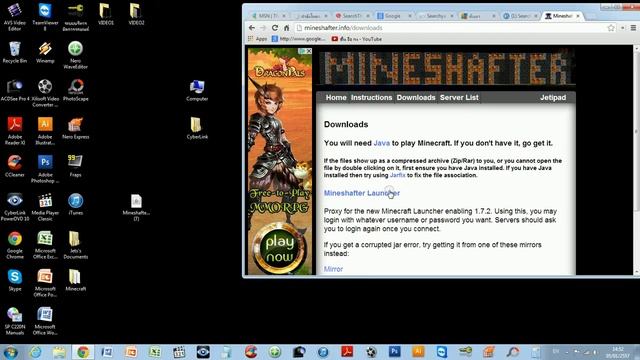Screen dimensions: 640x360
Task: Open Instructions in Mineshafter nav
Action: [371, 98]
